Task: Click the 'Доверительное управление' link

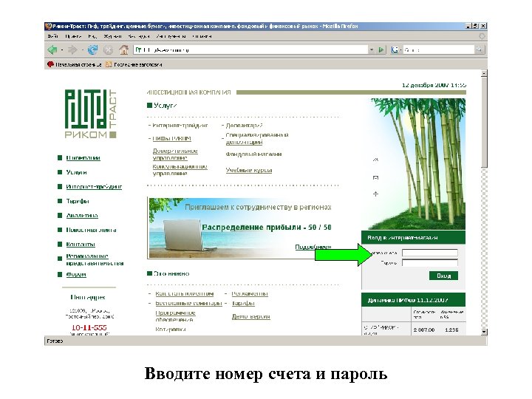Action: (175, 154)
